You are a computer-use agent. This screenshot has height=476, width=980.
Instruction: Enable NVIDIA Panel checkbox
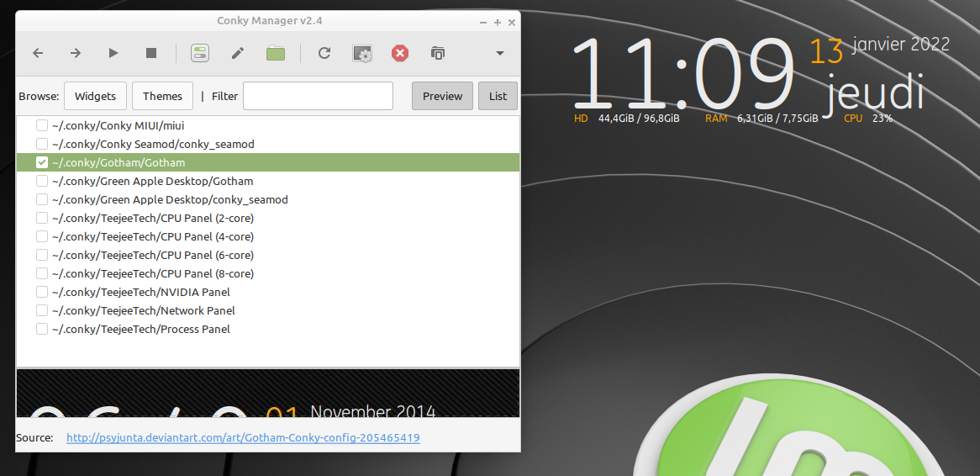(42, 292)
